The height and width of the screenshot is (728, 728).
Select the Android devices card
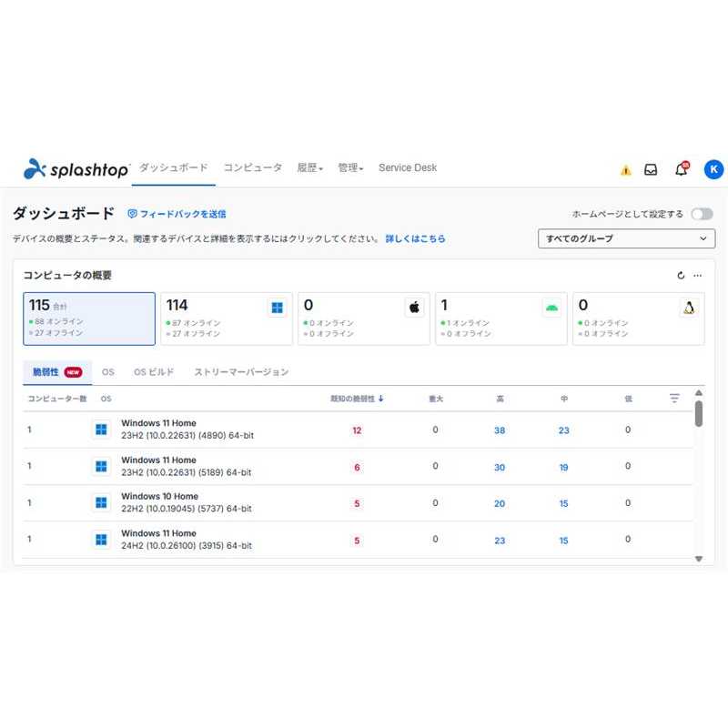500,318
